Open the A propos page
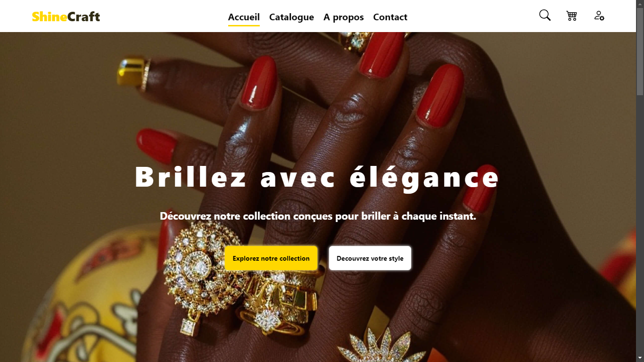The image size is (644, 362). tap(344, 17)
